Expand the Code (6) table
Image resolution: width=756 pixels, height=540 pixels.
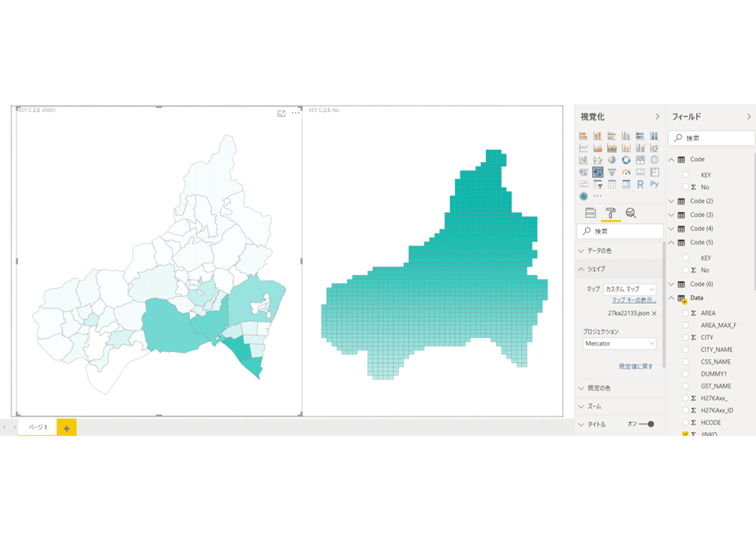coord(671,284)
